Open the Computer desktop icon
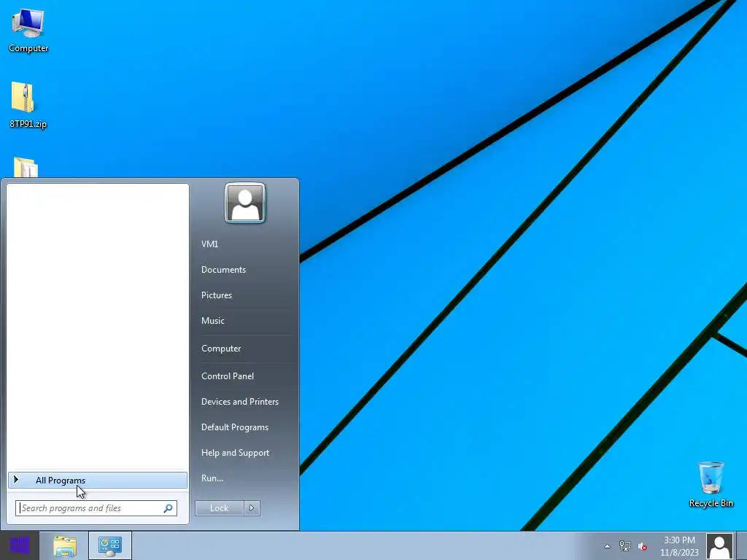 28,29
